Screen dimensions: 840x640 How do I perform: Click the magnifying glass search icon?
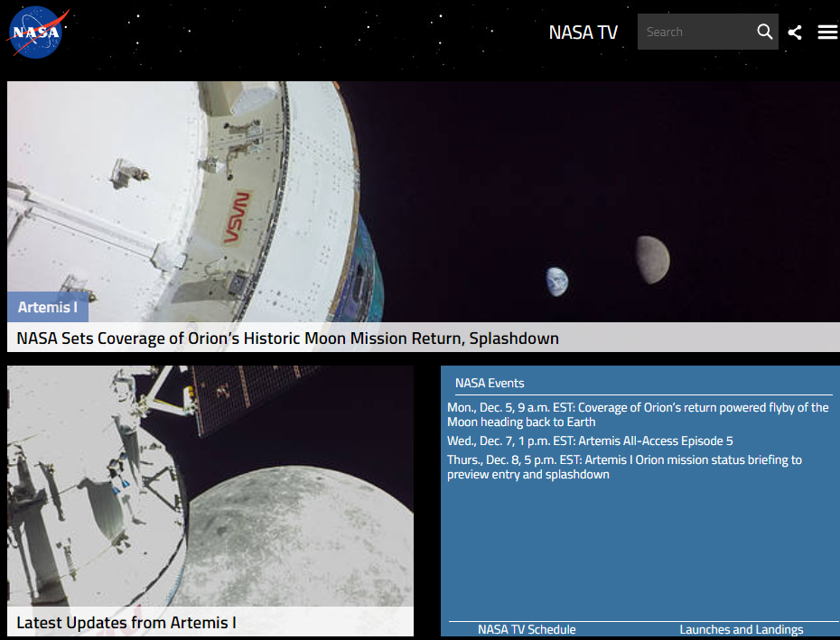765,32
